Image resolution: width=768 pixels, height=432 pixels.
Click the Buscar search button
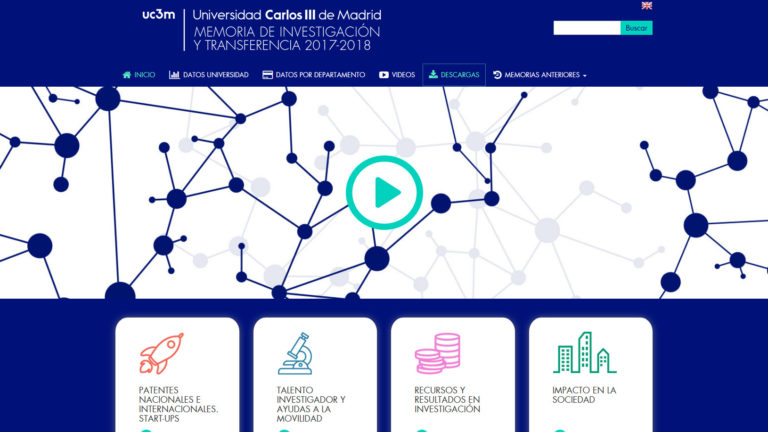636,28
